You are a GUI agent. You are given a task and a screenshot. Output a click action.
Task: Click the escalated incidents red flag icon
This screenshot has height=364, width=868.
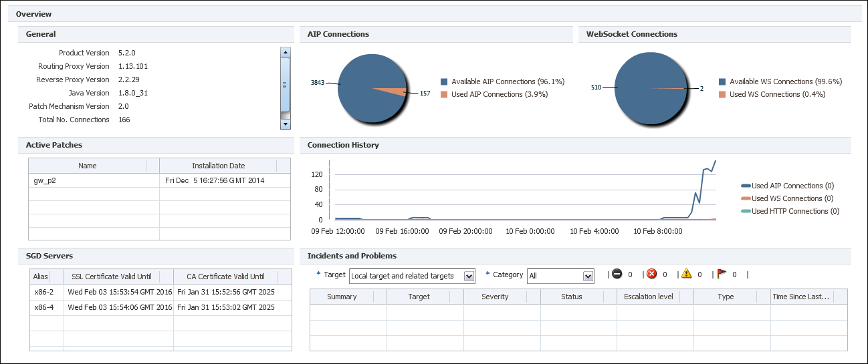[722, 274]
